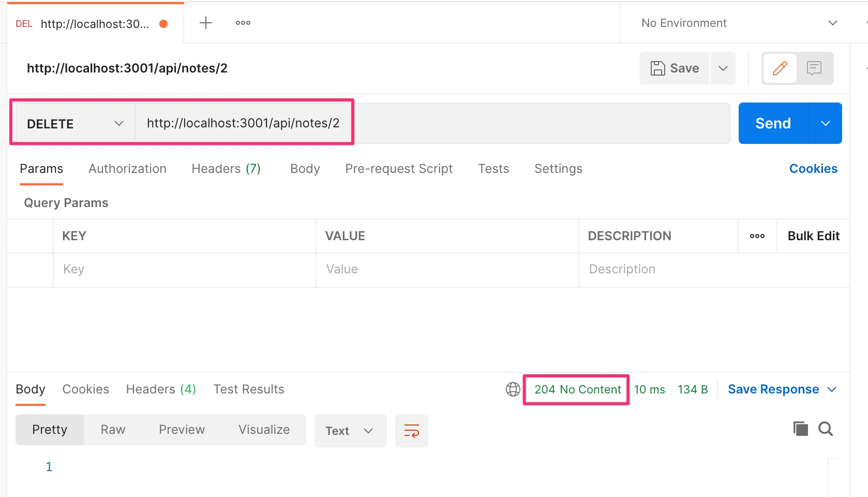Switch to the request Body tab
This screenshot has width=868, height=497.
point(305,169)
